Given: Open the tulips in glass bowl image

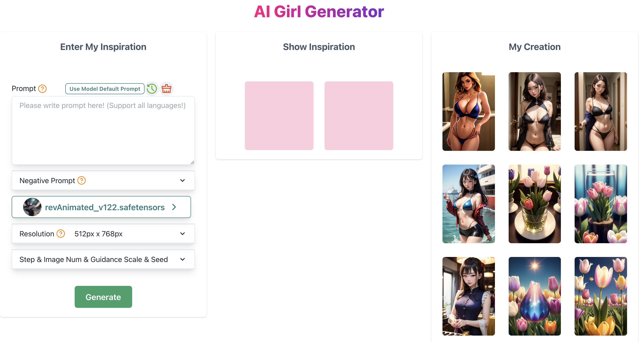Looking at the screenshot, I should (535, 204).
